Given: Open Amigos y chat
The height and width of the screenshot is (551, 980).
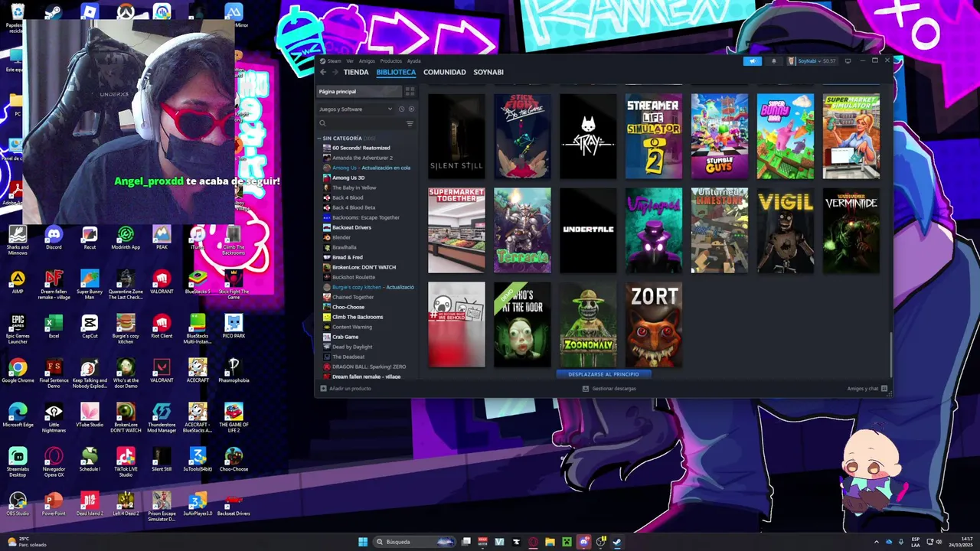Looking at the screenshot, I should point(867,389).
